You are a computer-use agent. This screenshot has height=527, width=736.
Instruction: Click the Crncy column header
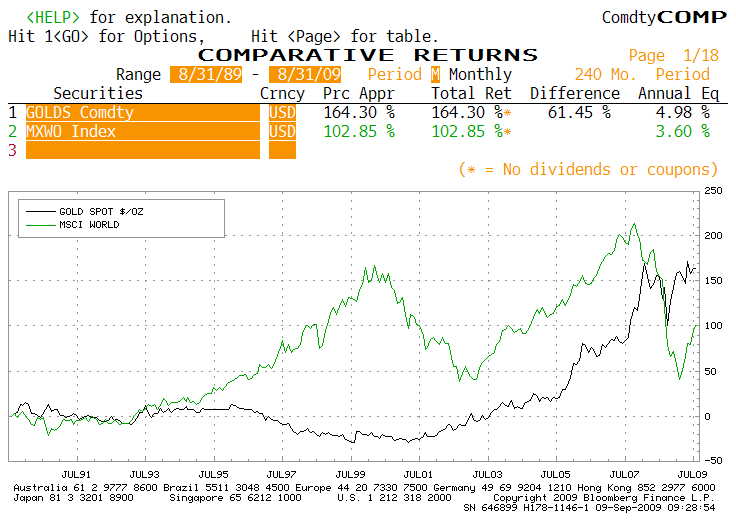[x=282, y=94]
